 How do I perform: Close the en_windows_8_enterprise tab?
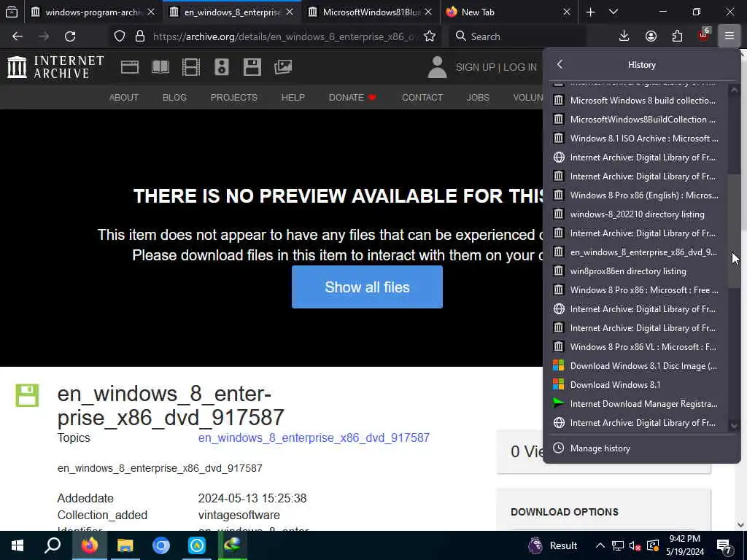290,12
